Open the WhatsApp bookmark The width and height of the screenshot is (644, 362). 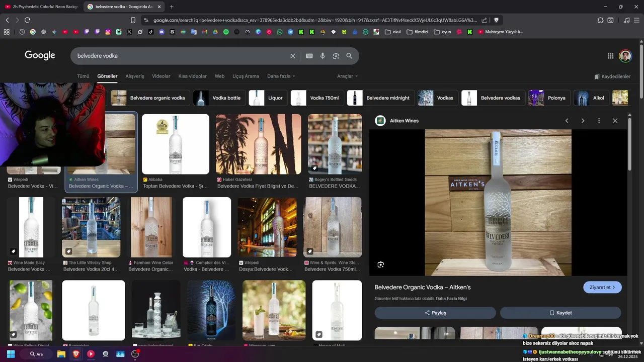coord(280,32)
